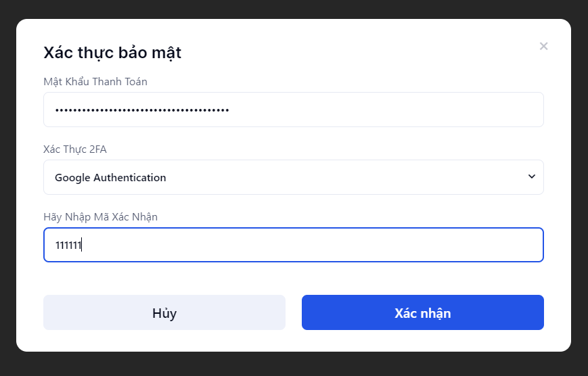Place cursor on the 111111 code text
The width and height of the screenshot is (588, 376).
(68, 245)
